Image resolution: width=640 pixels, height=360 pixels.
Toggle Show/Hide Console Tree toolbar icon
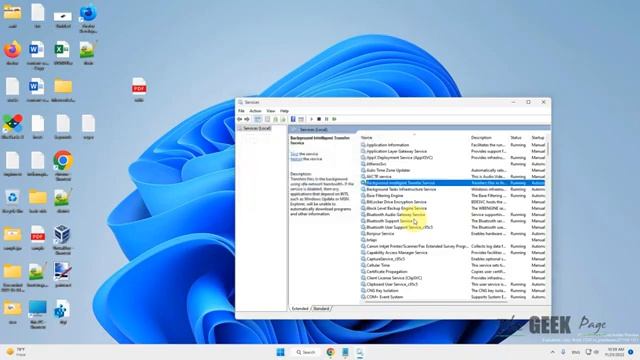pyautogui.click(x=258, y=119)
